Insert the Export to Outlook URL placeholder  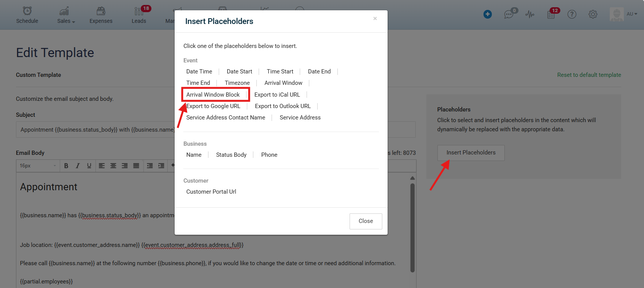283,106
